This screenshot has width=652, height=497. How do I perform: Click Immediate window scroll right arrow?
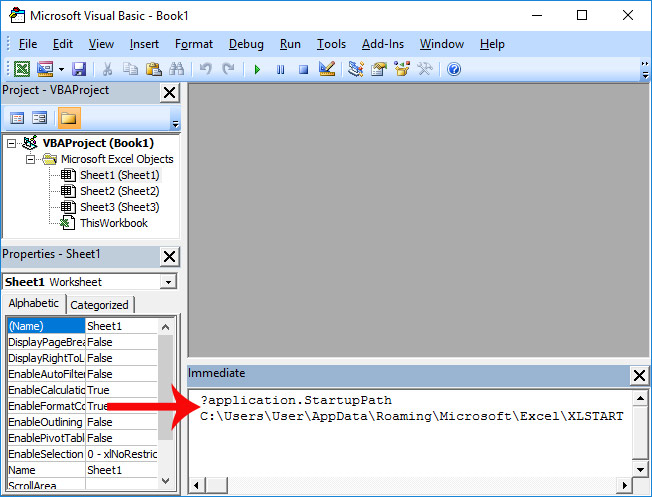pos(625,485)
